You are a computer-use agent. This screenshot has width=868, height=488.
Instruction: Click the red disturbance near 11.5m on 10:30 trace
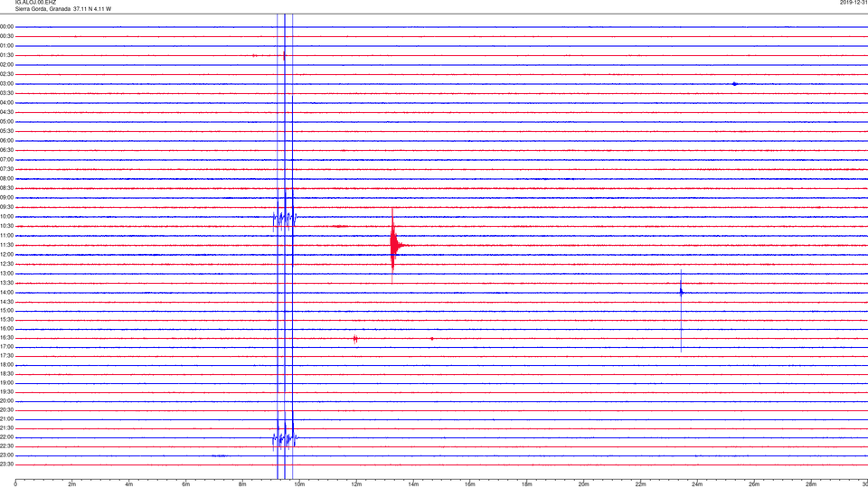point(340,226)
